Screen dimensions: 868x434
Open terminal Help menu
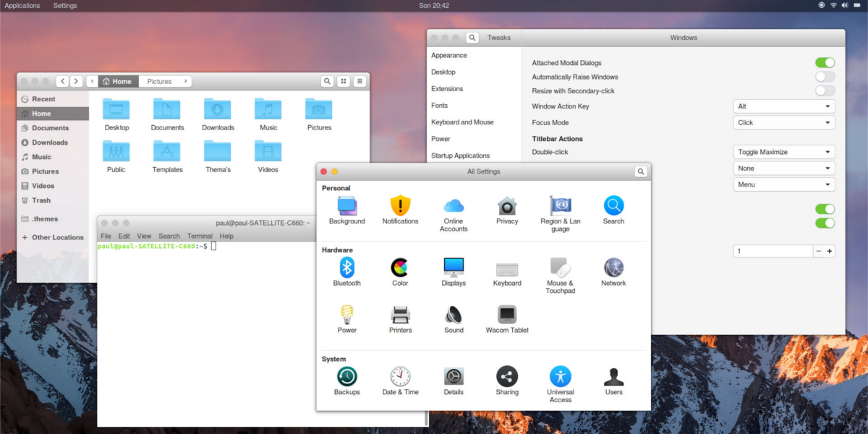226,236
